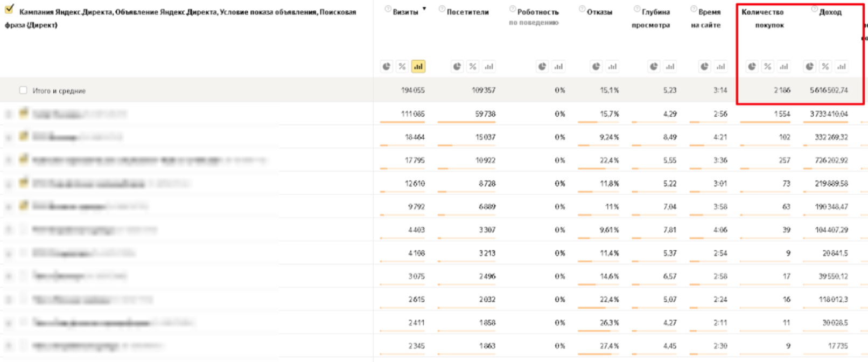
Task: Click total visits value 194 055
Action: 412,90
